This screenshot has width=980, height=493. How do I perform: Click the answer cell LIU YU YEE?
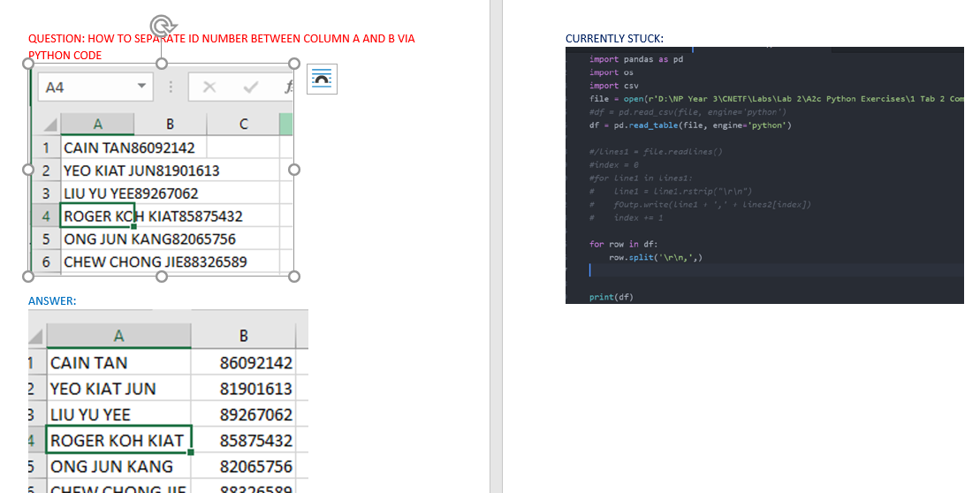pyautogui.click(x=118, y=415)
